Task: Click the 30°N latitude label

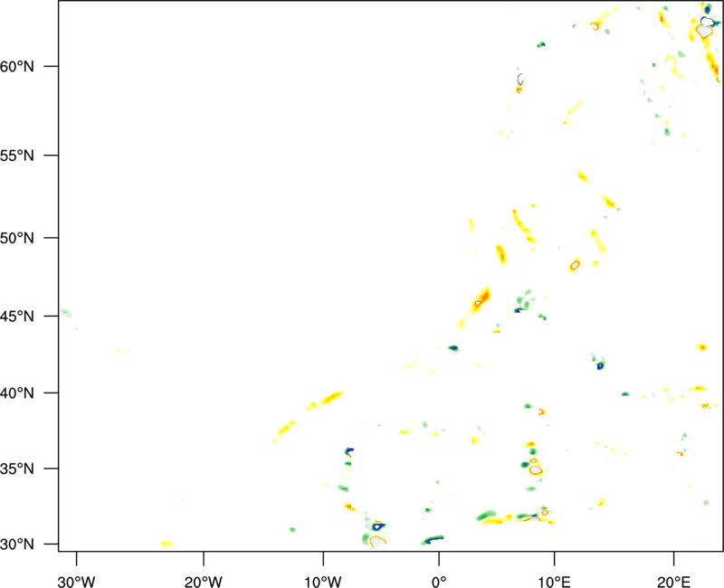Action: coord(16,545)
